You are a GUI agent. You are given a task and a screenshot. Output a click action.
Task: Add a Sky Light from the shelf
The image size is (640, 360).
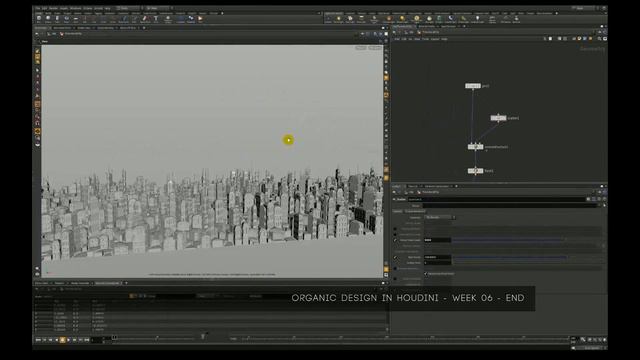[x=429, y=19]
